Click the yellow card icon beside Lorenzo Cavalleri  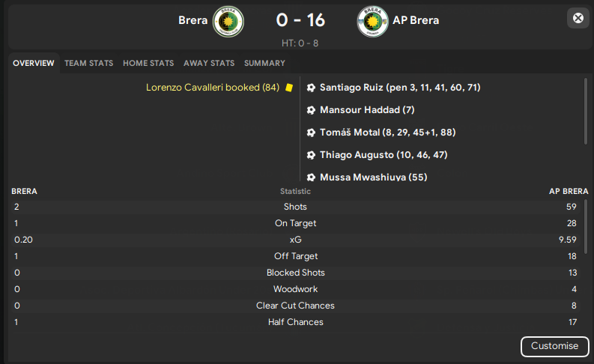click(289, 88)
